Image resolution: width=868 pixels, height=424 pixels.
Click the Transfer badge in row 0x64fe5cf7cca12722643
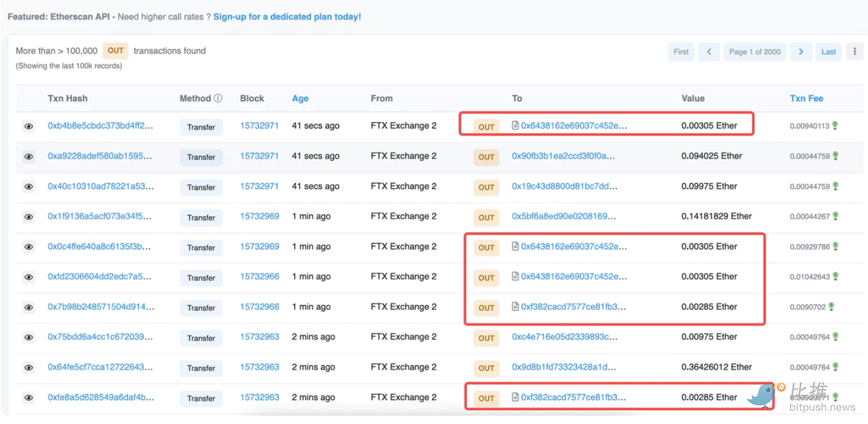tap(201, 369)
